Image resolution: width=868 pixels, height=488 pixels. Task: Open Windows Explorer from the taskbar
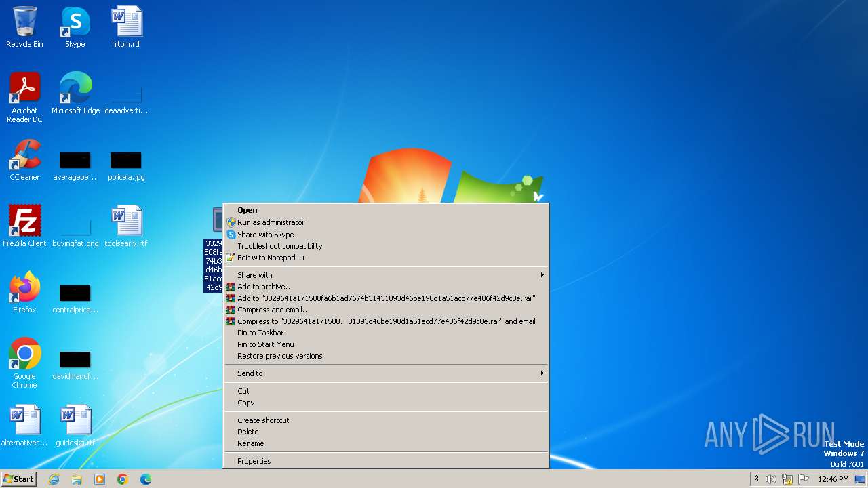[x=77, y=479]
